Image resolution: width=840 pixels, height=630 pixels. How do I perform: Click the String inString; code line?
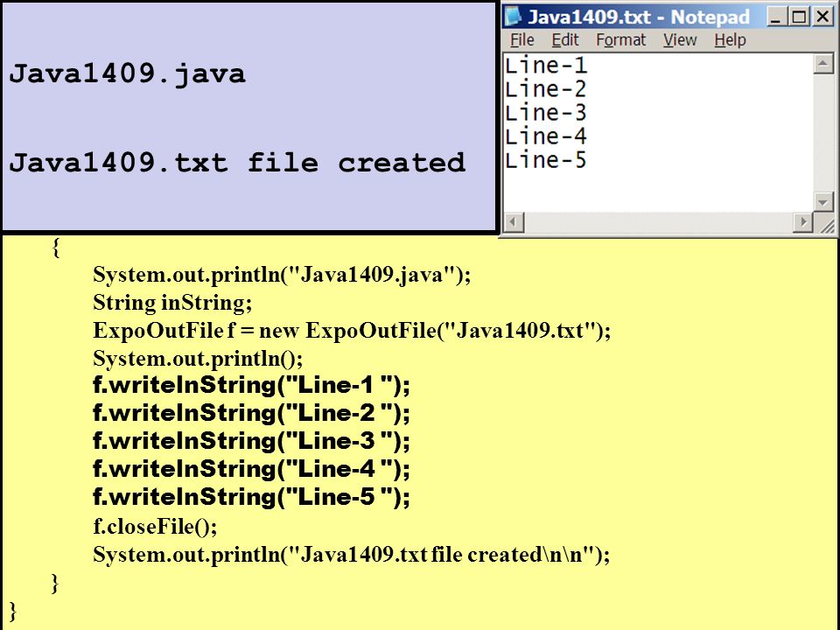pyautogui.click(x=172, y=302)
